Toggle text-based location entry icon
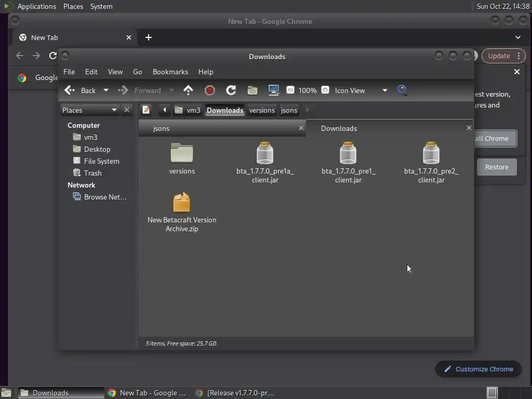 [x=146, y=110]
